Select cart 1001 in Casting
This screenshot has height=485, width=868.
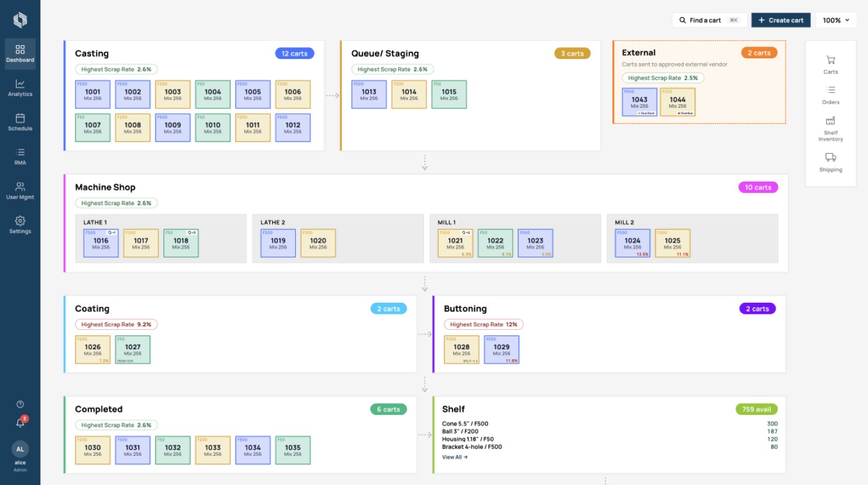pos(93,94)
